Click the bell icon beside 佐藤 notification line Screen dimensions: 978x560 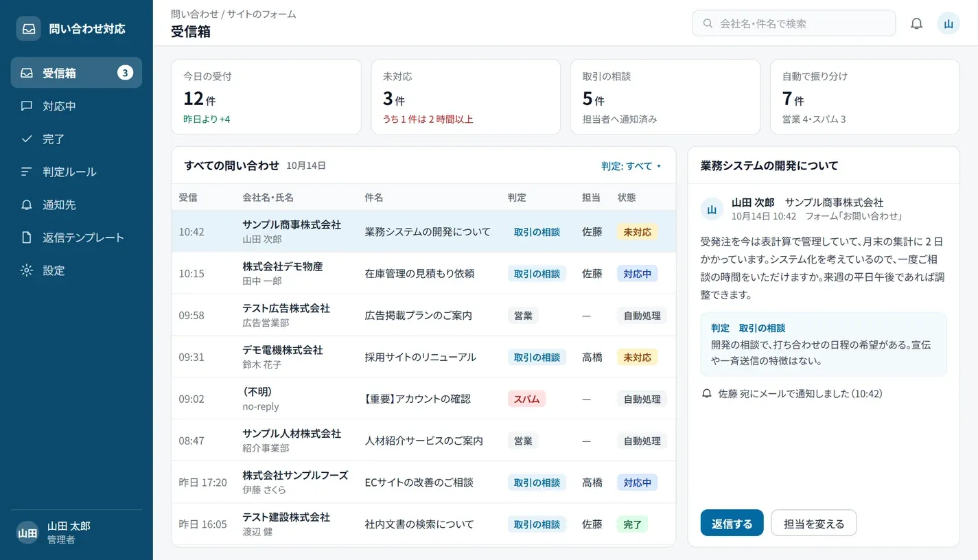click(x=707, y=394)
